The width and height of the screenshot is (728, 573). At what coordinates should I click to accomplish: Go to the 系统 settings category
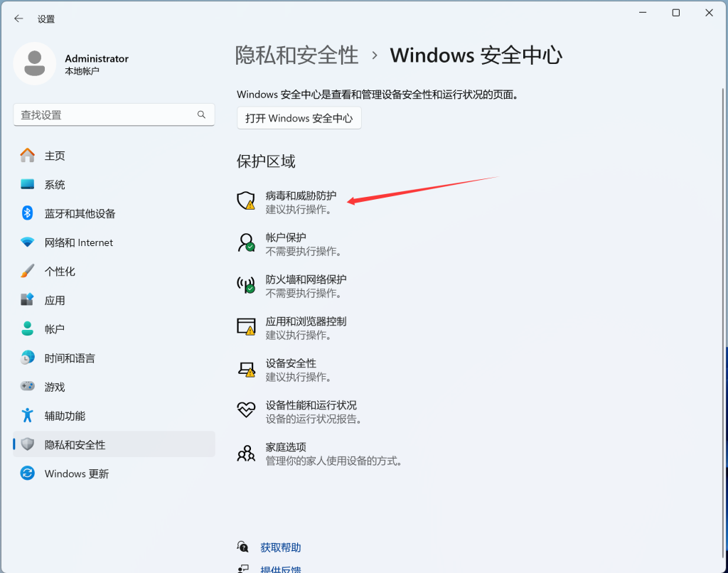(114, 184)
